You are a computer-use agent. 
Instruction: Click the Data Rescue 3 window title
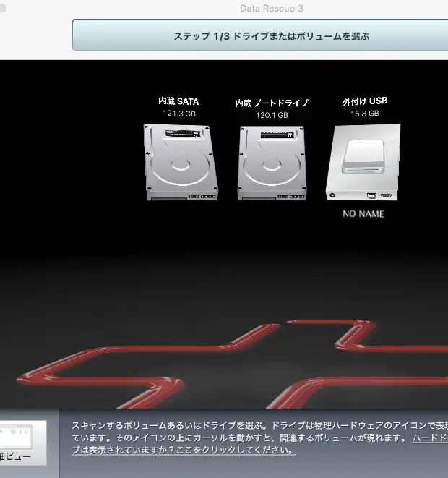(271, 8)
